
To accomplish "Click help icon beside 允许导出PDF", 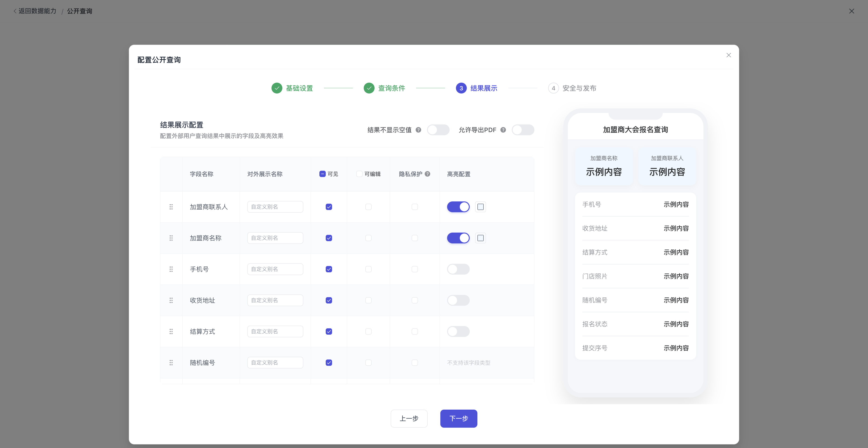I will click(503, 130).
